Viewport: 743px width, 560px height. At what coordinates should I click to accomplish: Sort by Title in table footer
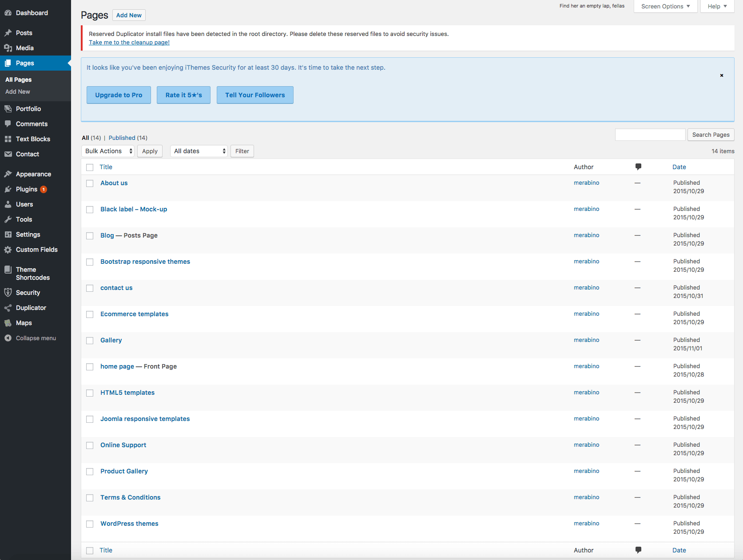tap(106, 550)
